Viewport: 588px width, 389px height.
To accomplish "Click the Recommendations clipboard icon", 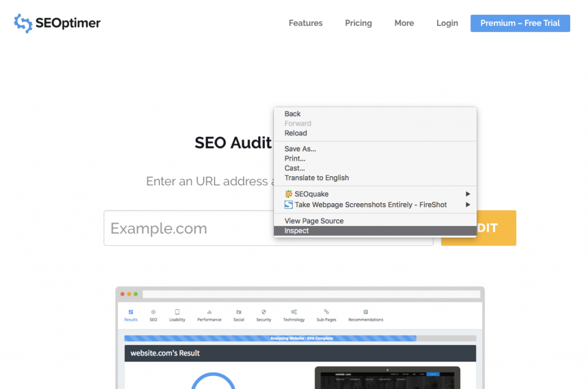I will coord(365,312).
